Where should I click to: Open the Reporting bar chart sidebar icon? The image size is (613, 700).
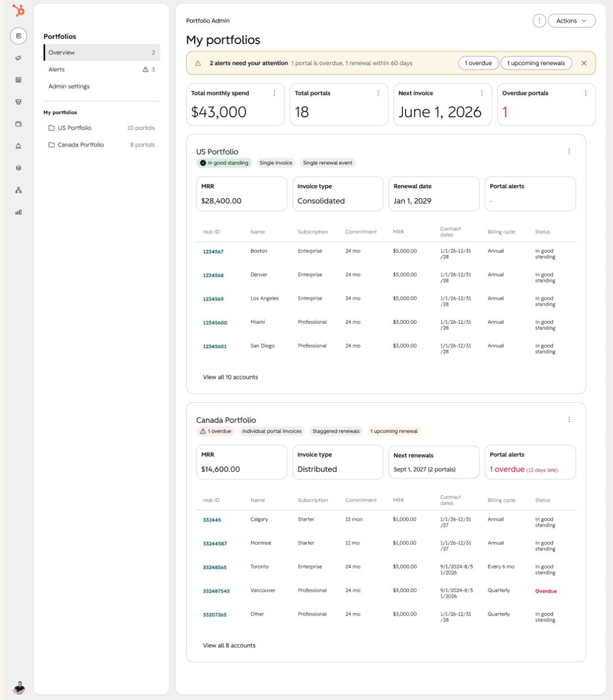click(x=18, y=212)
